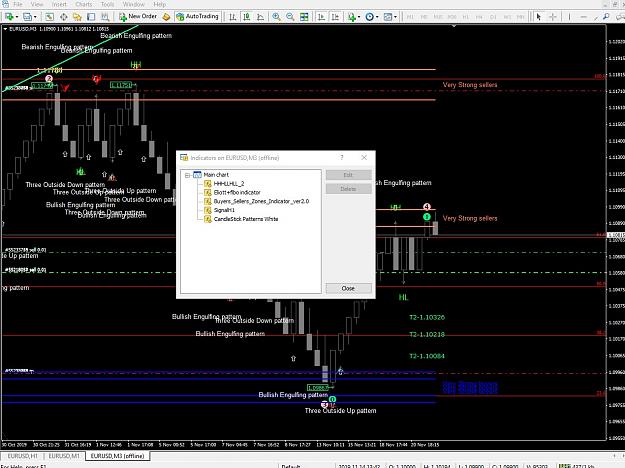Viewport: 625px width, 468px height.
Task: Open the search magnifier icon
Action: click(x=606, y=17)
